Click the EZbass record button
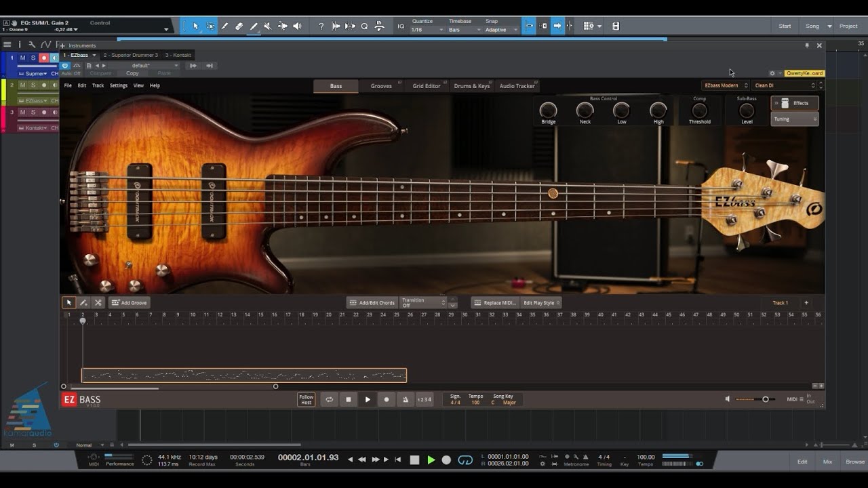 click(x=387, y=400)
